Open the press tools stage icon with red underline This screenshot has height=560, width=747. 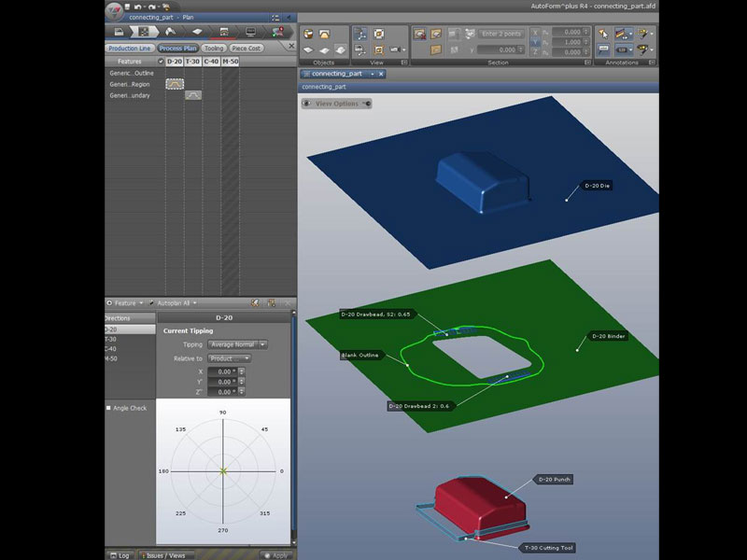click(223, 32)
